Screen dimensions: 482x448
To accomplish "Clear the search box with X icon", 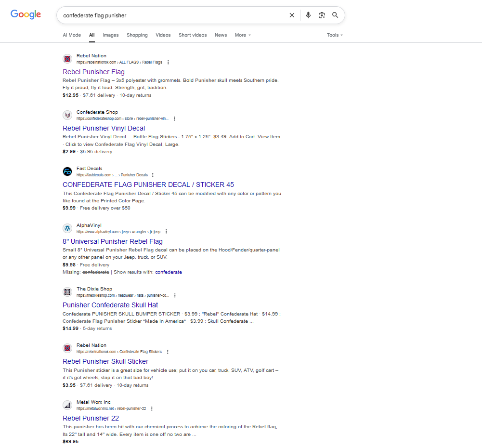I will tap(292, 15).
